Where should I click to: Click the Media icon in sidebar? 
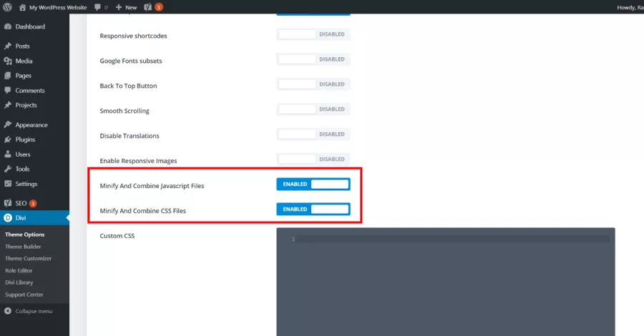[x=8, y=61]
